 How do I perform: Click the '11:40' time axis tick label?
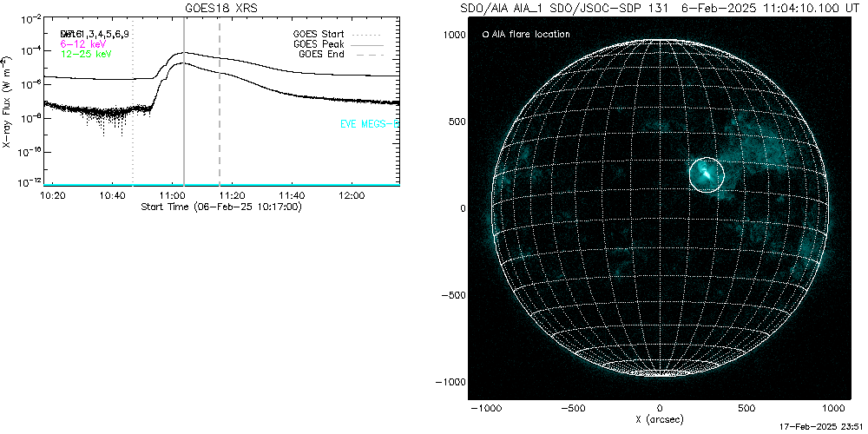point(292,196)
